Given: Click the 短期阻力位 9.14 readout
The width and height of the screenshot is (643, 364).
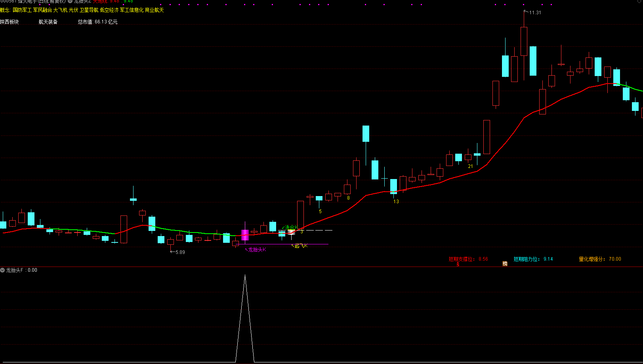Looking at the screenshot, I should point(533,259).
